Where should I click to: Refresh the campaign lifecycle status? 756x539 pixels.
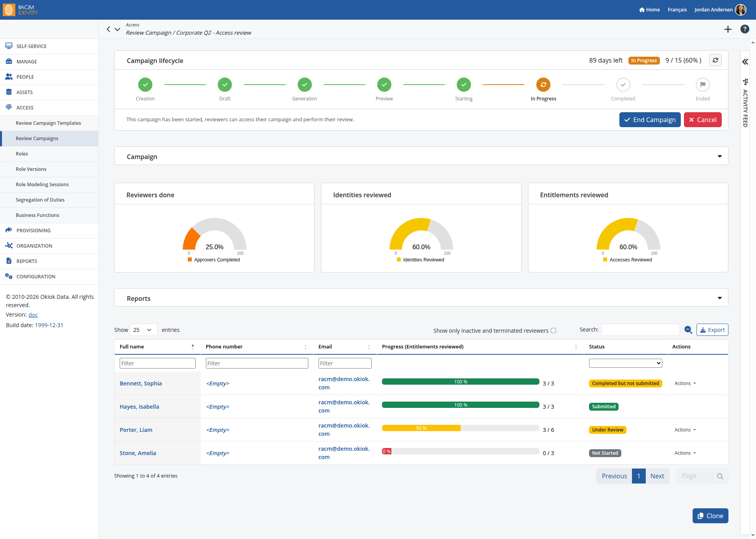click(x=715, y=60)
